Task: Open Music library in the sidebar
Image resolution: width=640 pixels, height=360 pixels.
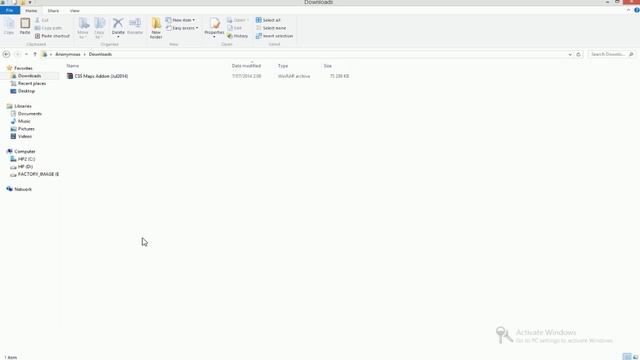Action: 24,121
